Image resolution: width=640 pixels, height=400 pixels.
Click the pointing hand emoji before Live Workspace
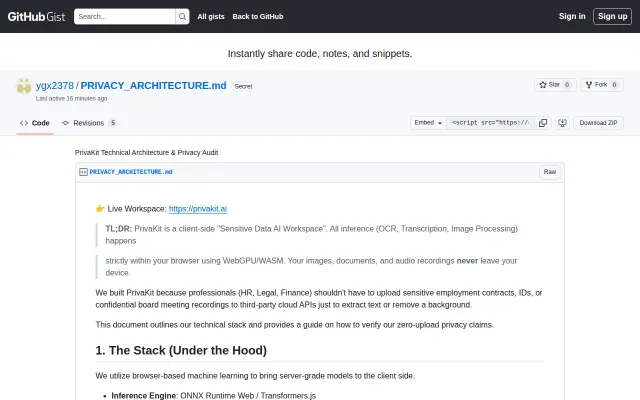click(100, 209)
